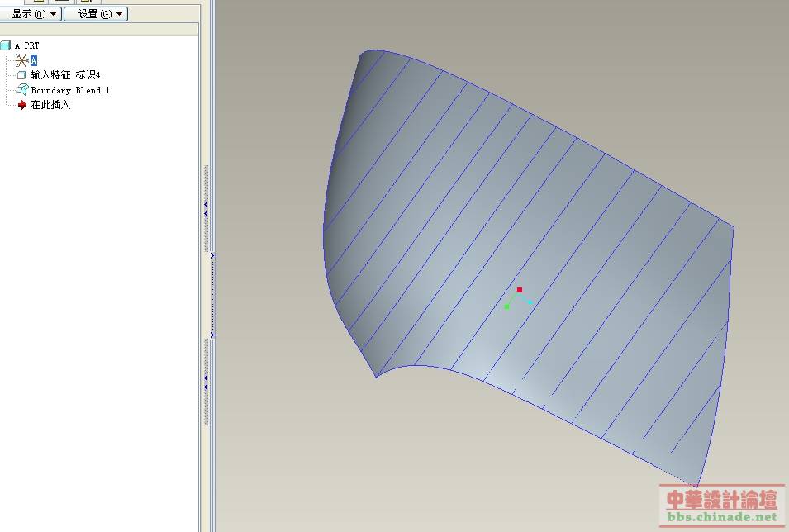Image resolution: width=789 pixels, height=532 pixels.
Task: Select Boundary Blend 1 feature label
Action: pos(70,90)
